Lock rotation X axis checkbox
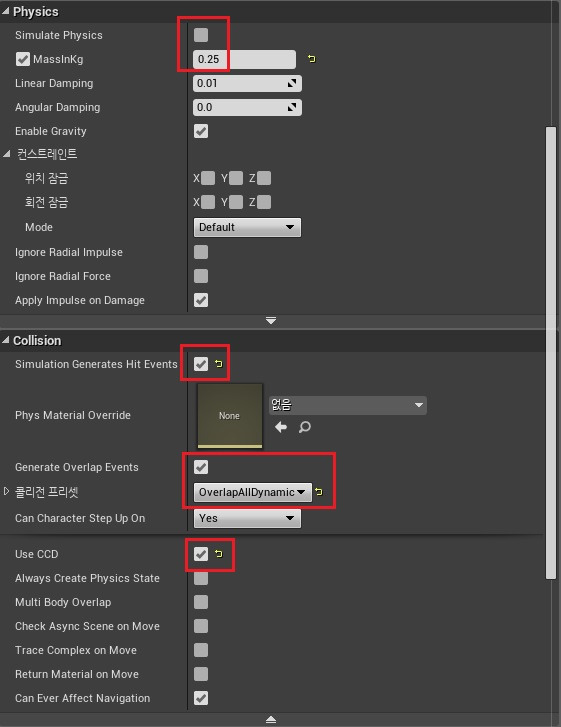Viewport: 561px width, 727px height. pos(208,202)
